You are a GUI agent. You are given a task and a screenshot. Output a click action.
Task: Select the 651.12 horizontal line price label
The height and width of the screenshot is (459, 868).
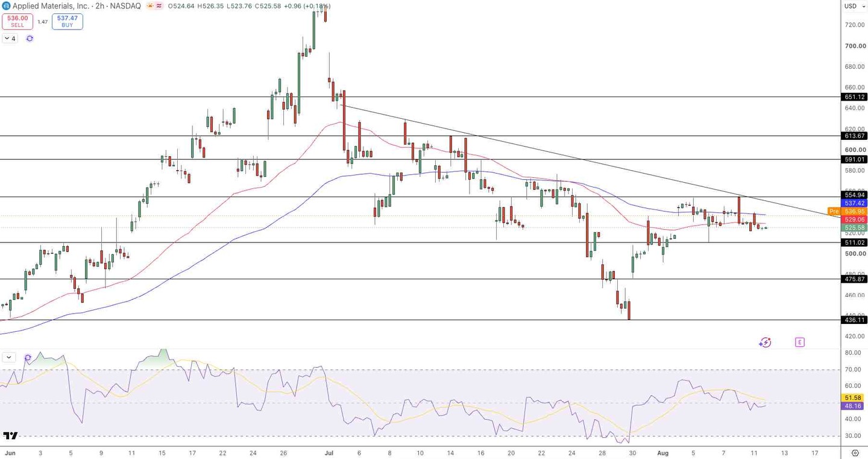pyautogui.click(x=855, y=97)
